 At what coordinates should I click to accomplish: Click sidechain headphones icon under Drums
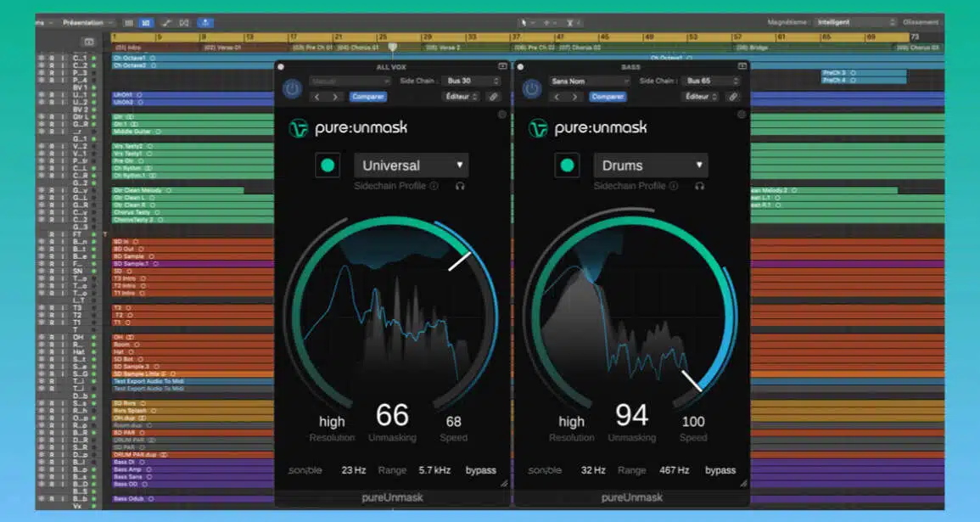(x=699, y=186)
